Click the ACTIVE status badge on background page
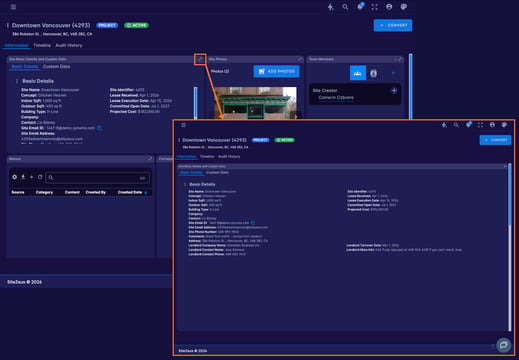 136,25
